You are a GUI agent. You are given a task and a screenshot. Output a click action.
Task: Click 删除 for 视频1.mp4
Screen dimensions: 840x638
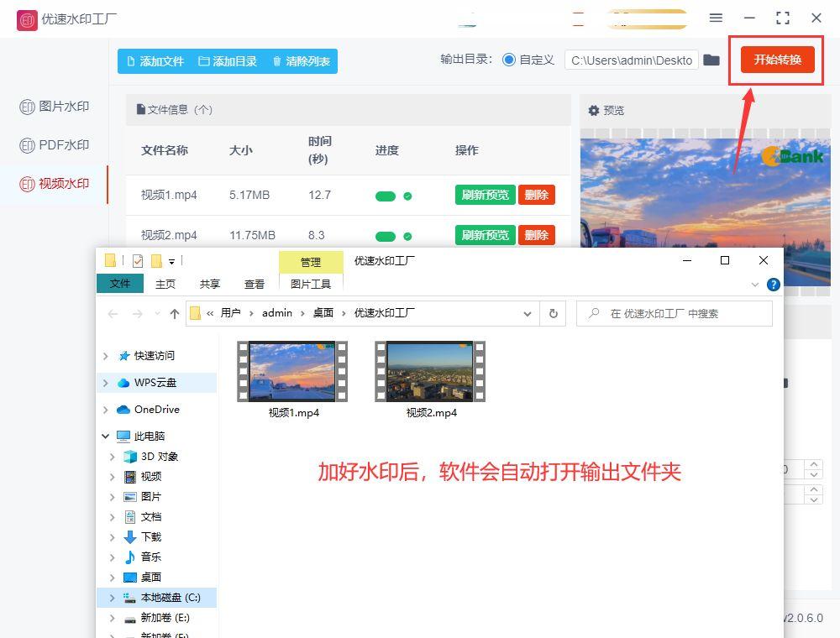(536, 195)
